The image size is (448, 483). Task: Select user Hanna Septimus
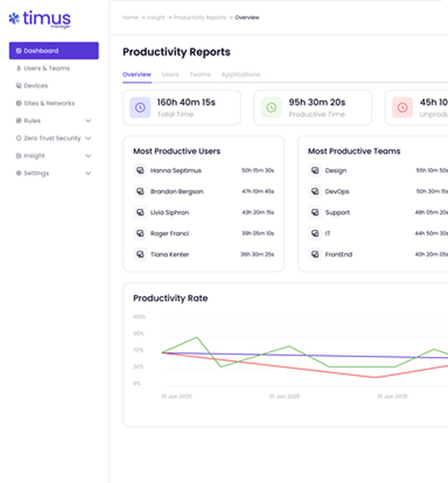coord(176,171)
